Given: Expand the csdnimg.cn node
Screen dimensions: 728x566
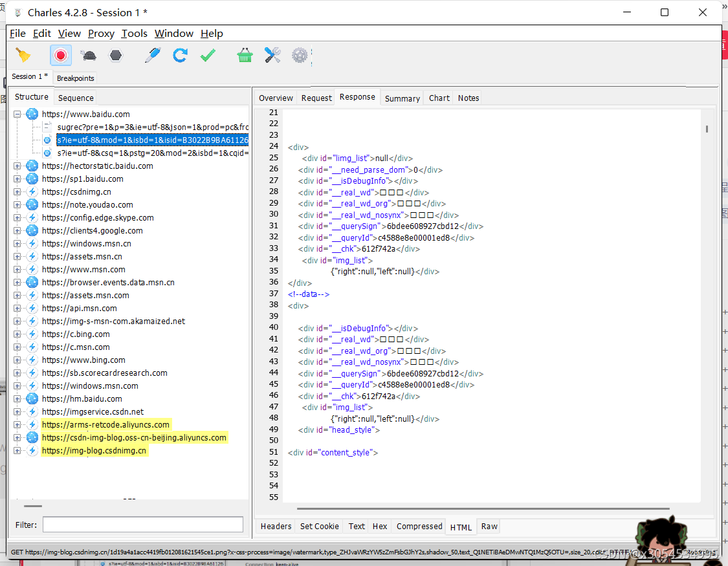Looking at the screenshot, I should [x=17, y=192].
